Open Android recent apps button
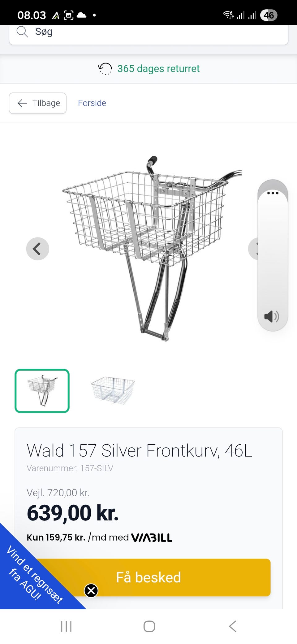 tap(66, 626)
